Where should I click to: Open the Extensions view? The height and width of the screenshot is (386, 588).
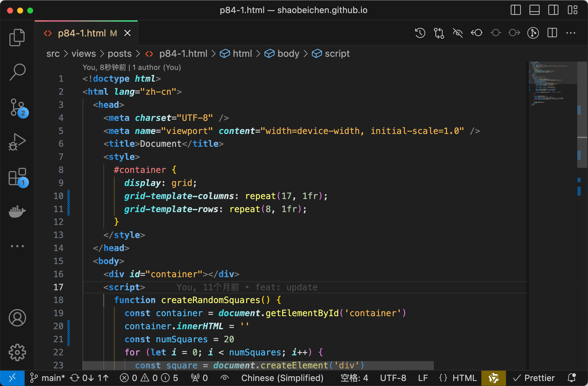18,177
